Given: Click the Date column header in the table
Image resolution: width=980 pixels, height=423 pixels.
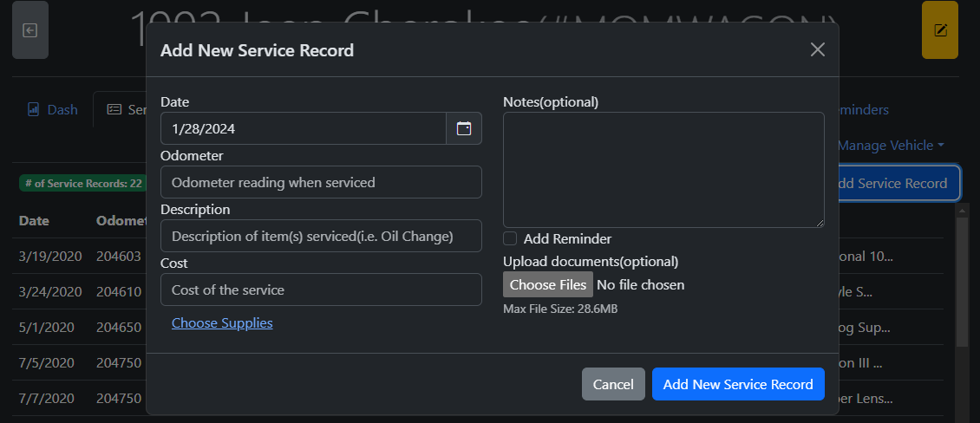Looking at the screenshot, I should point(35,221).
